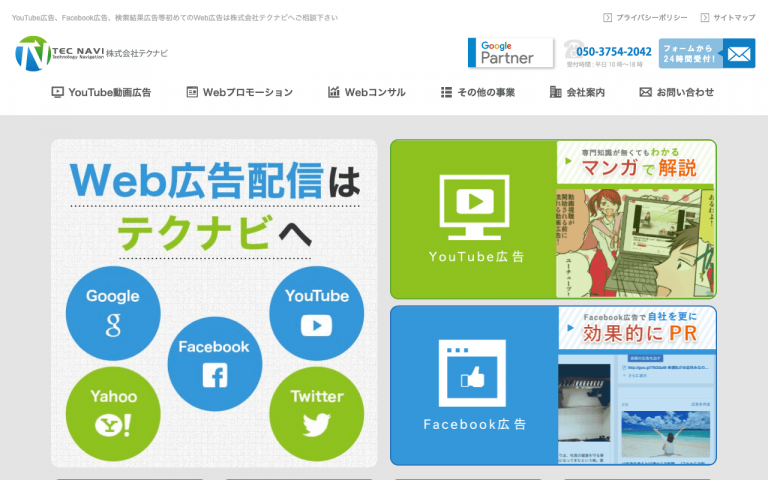768x480 pixels.
Task: Click the Facebook広告 label text
Action: [x=475, y=424]
